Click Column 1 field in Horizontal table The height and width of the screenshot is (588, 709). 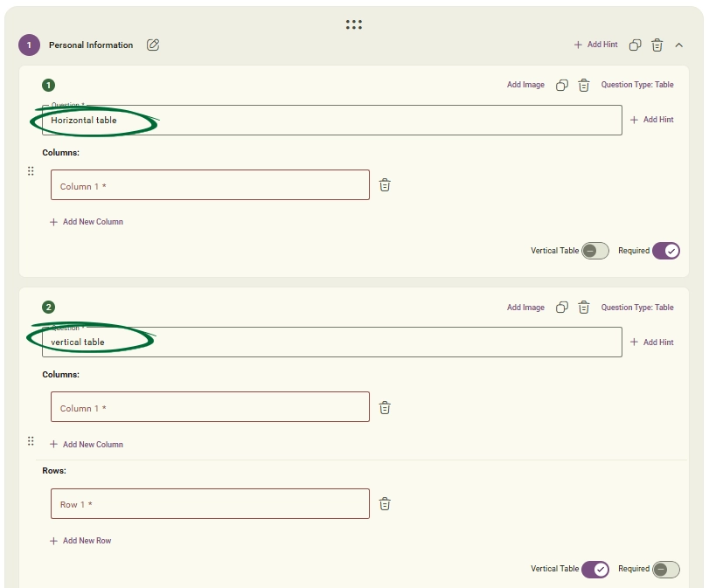(210, 185)
